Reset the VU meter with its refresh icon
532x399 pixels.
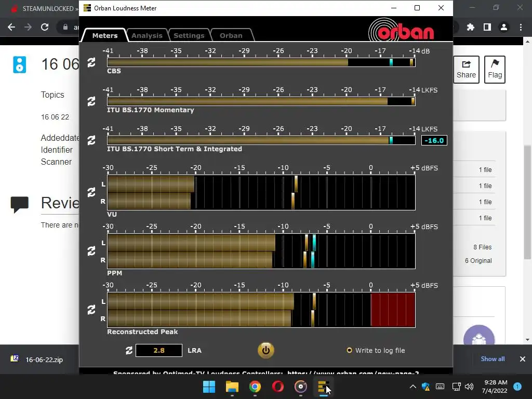[91, 192]
